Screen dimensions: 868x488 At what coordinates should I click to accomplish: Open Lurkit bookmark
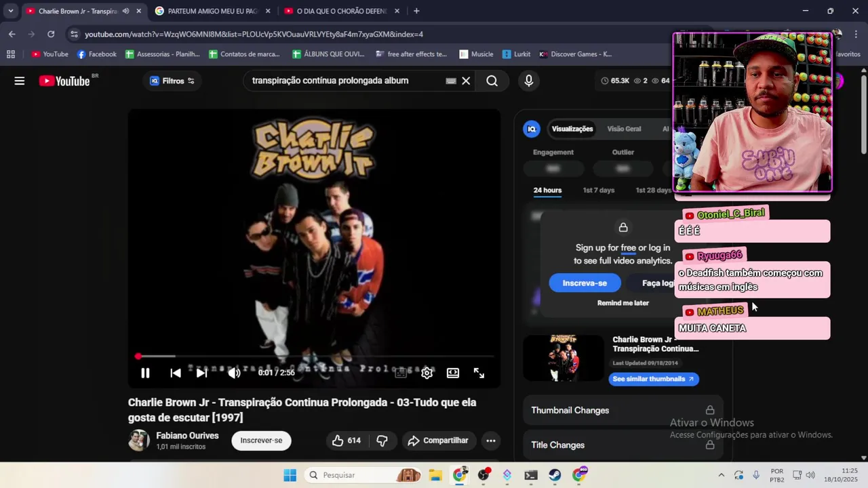pos(517,54)
